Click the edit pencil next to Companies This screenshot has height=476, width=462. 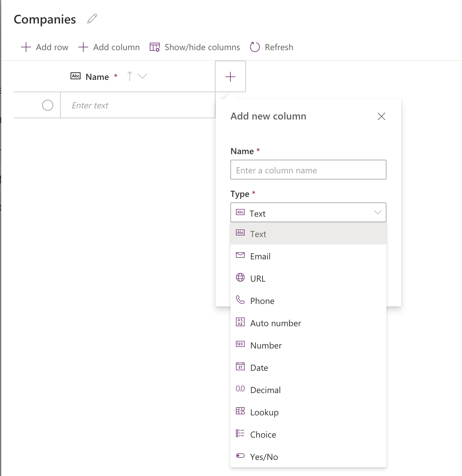[x=91, y=19]
